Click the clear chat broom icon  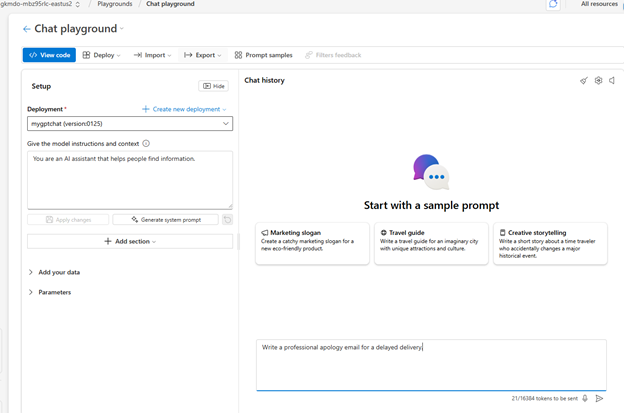(x=584, y=81)
